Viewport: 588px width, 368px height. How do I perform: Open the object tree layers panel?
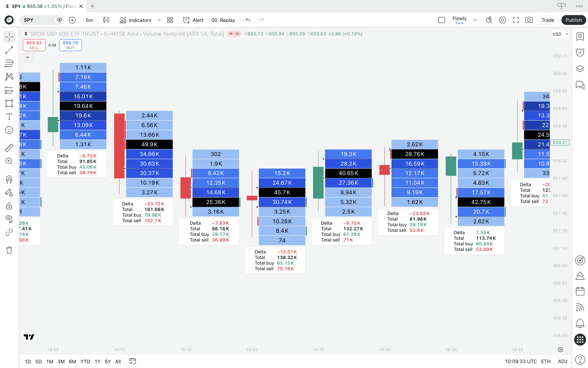(580, 69)
